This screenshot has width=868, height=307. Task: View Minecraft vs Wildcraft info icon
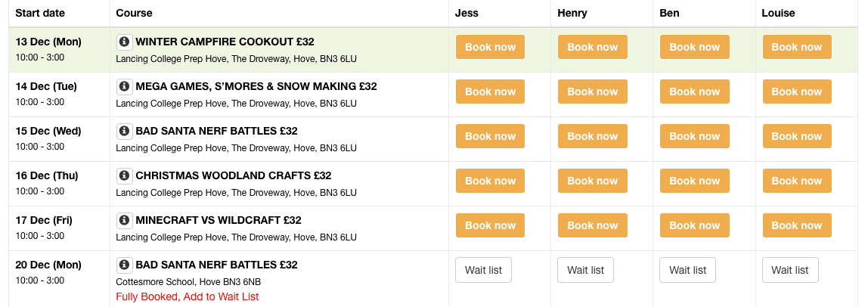click(125, 220)
